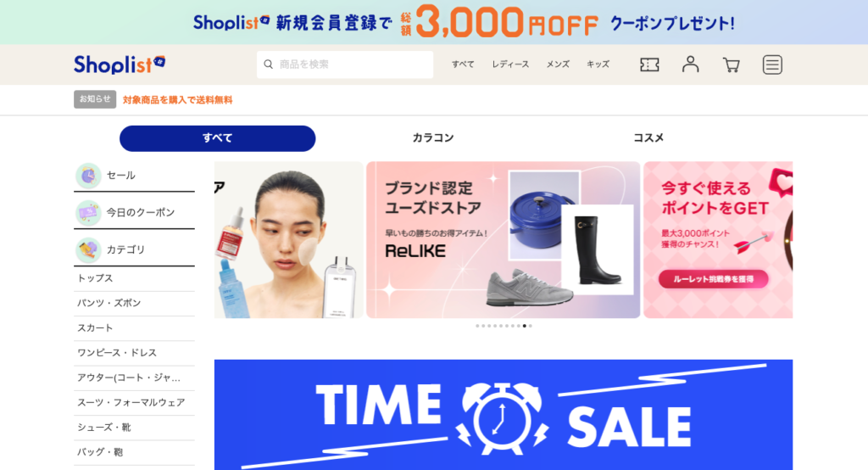The width and height of the screenshot is (868, 470).
Task: Switch to the コスメ tab
Action: [x=648, y=138]
